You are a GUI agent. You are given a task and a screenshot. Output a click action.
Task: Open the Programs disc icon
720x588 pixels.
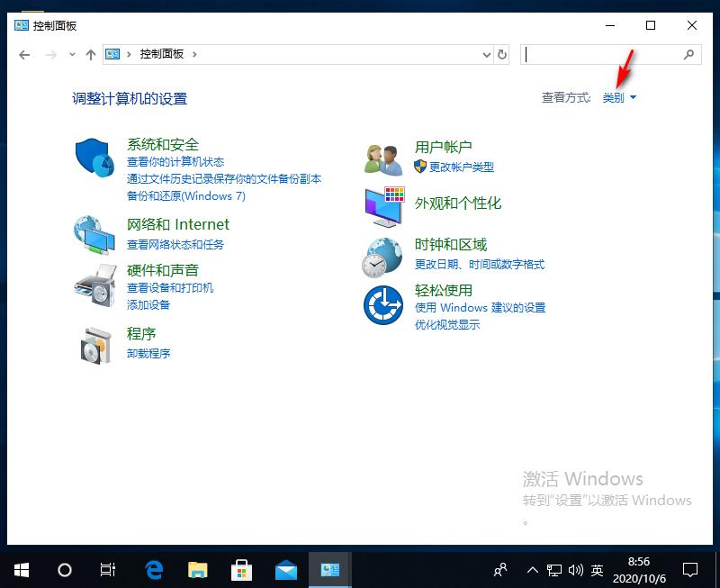click(95, 347)
